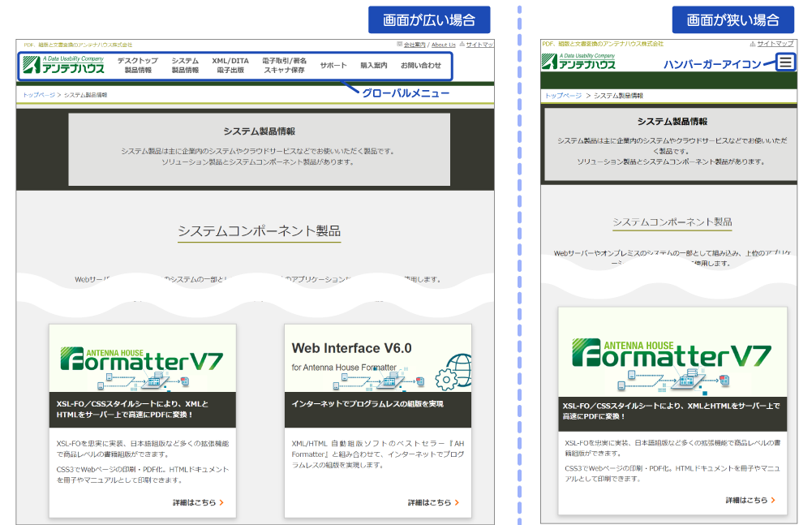Open デスクトップ製品情報 in the global menu
This screenshot has width=812, height=525.
click(x=137, y=66)
